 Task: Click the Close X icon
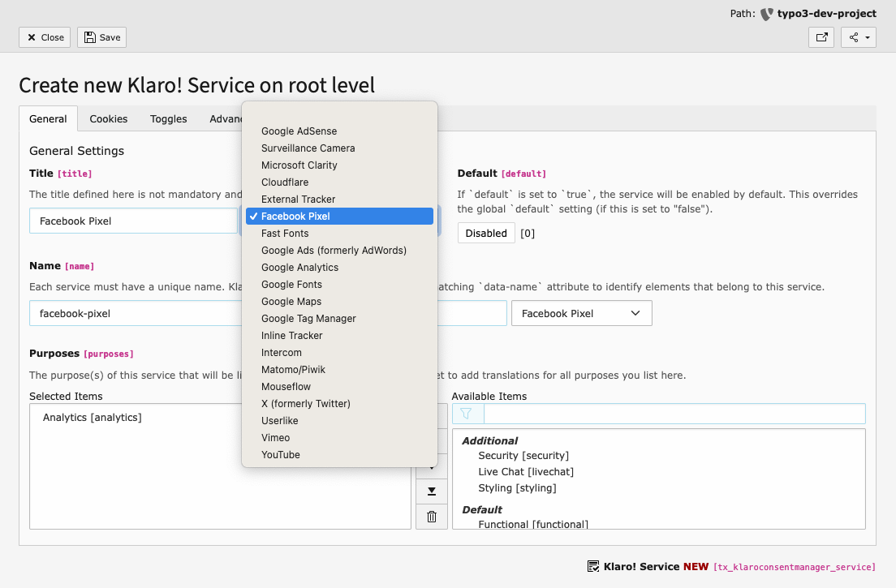(32, 37)
